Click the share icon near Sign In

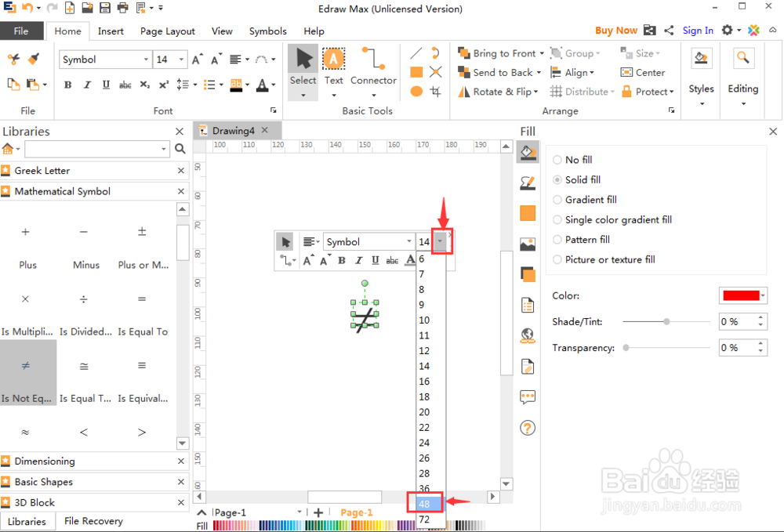coord(669,31)
